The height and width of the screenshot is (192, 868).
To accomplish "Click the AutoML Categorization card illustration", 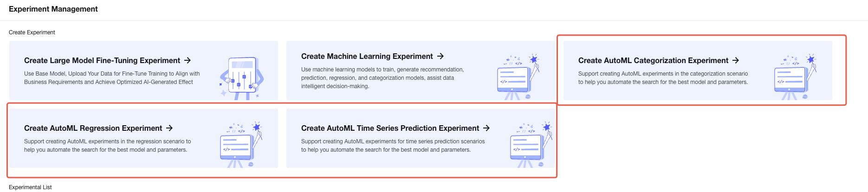I will pos(795,77).
